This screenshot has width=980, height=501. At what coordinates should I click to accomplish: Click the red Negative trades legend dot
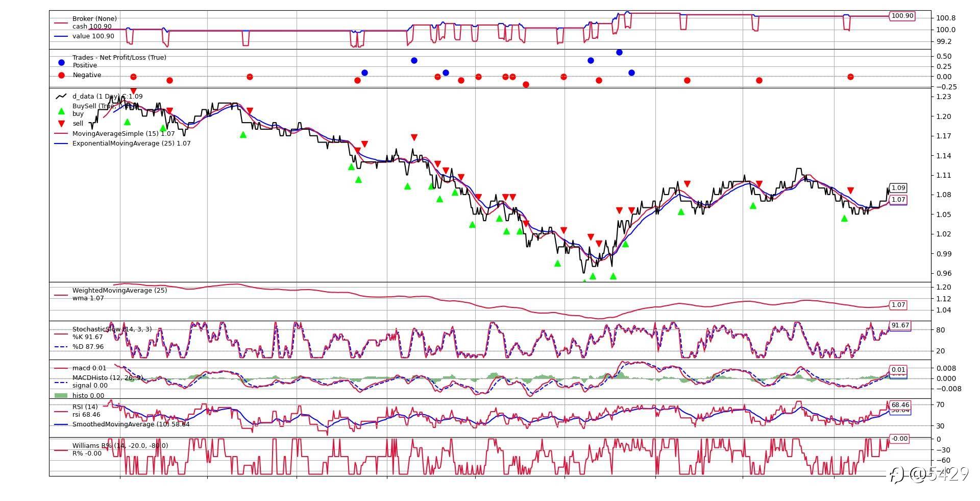pos(62,75)
